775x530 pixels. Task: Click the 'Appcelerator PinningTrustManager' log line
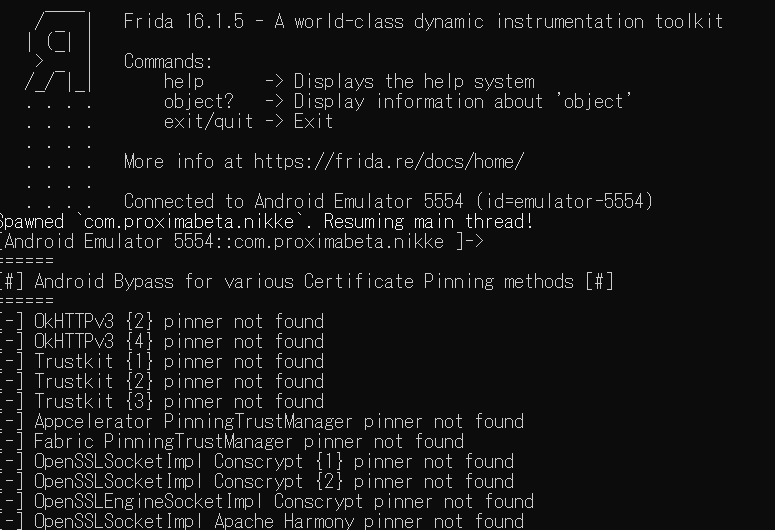click(x=262, y=422)
